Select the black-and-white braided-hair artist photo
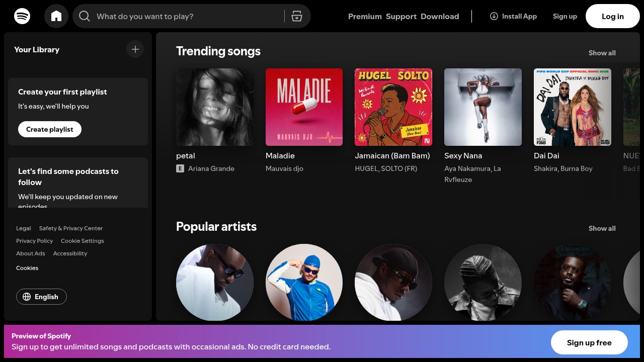This screenshot has height=362, width=644. (x=483, y=282)
